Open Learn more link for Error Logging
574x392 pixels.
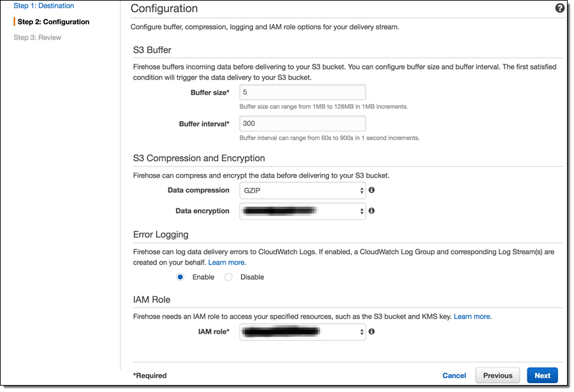tap(226, 263)
